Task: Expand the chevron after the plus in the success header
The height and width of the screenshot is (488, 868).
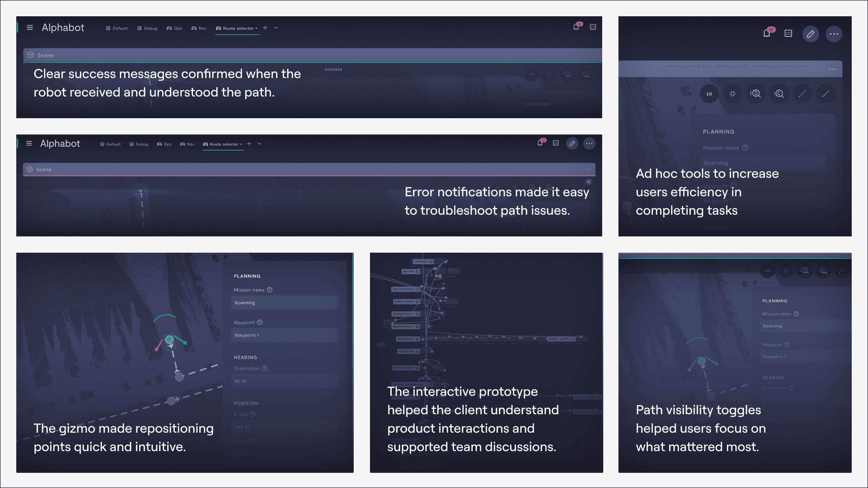Action: point(276,28)
